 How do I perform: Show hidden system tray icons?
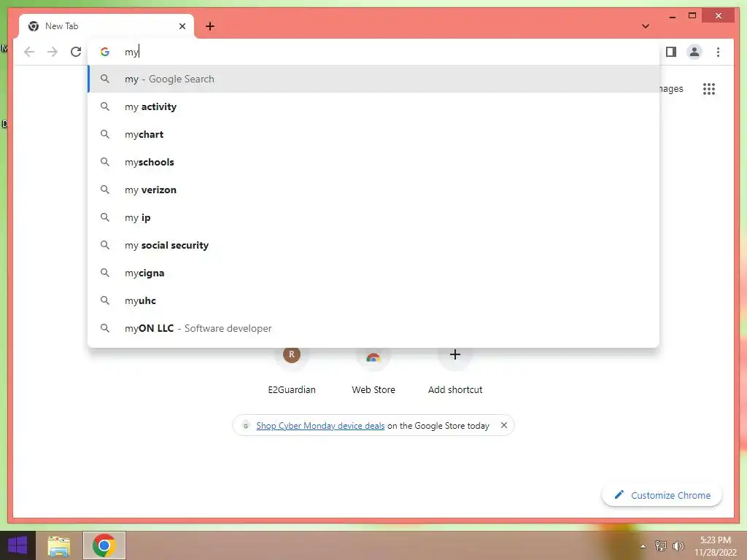pos(643,546)
